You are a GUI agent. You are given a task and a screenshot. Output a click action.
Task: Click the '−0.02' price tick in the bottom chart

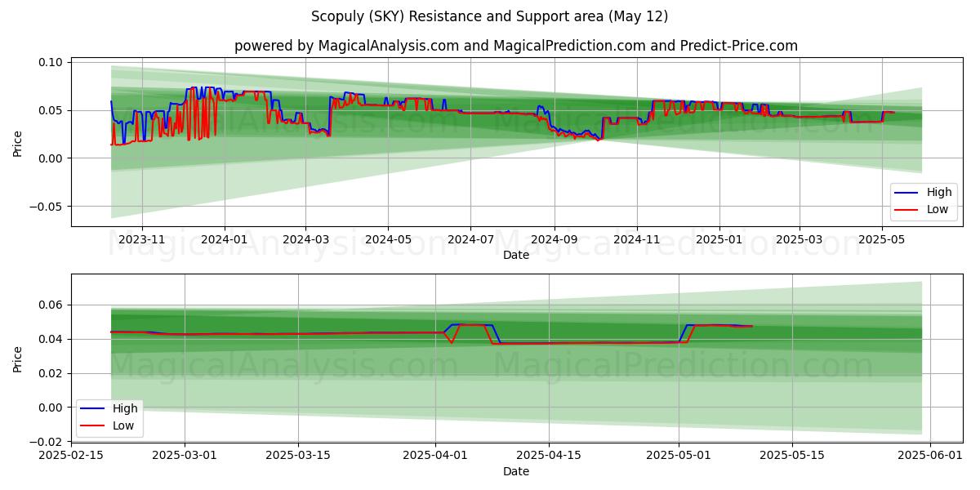pos(46,442)
